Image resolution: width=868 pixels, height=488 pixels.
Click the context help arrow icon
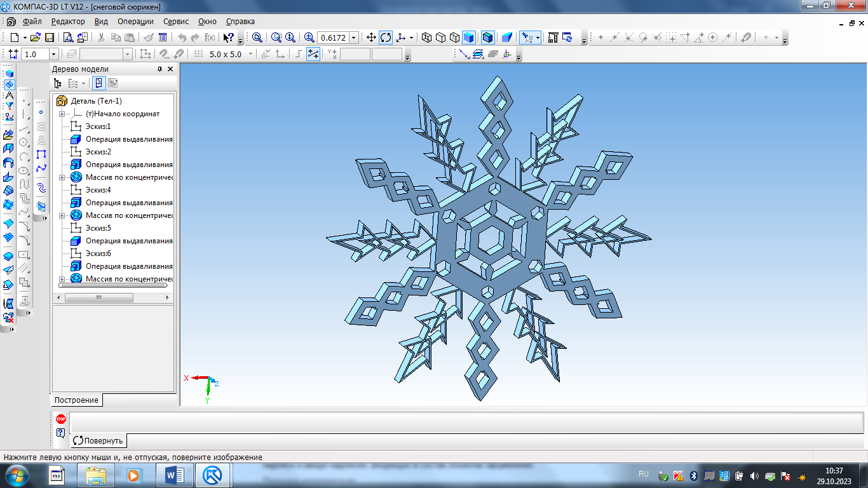(x=228, y=37)
